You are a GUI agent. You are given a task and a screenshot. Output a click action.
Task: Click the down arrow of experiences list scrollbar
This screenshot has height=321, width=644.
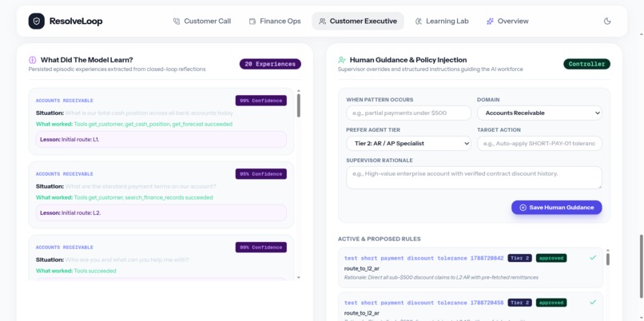click(299, 278)
